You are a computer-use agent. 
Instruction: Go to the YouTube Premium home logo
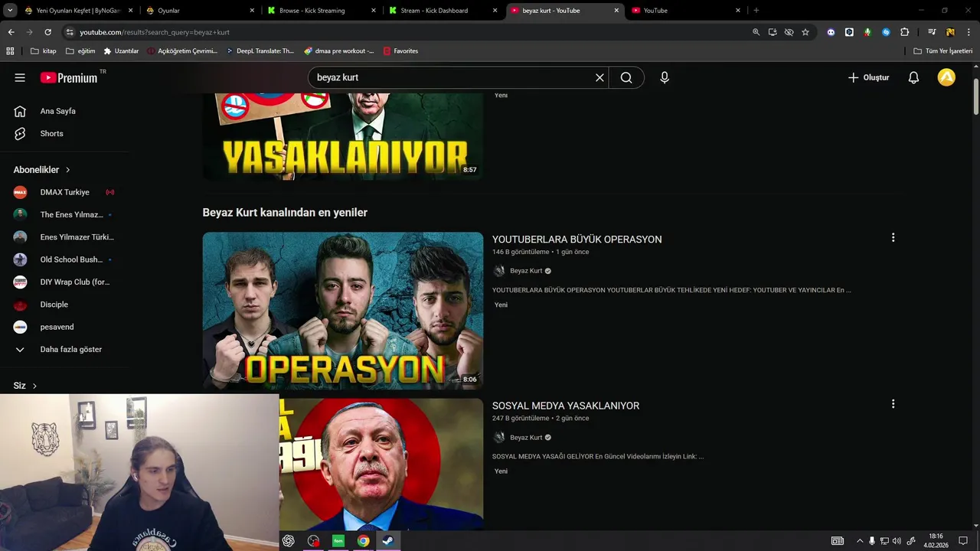(x=69, y=77)
